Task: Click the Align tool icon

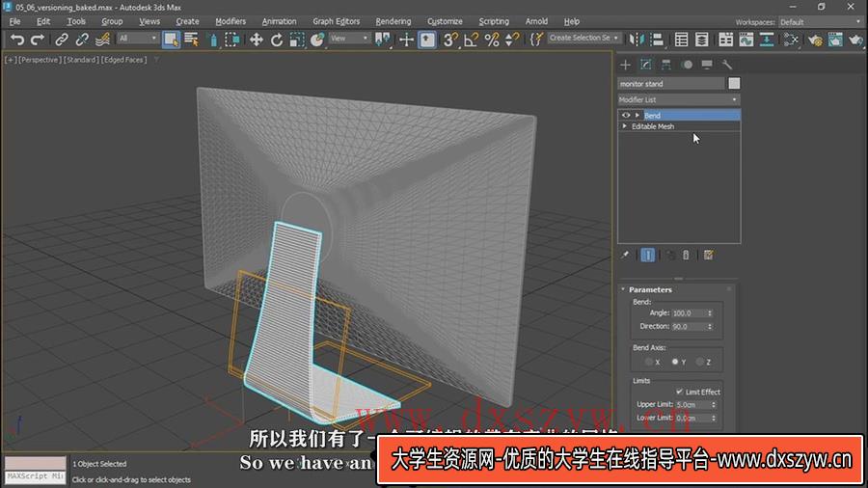Action: pyautogui.click(x=657, y=40)
